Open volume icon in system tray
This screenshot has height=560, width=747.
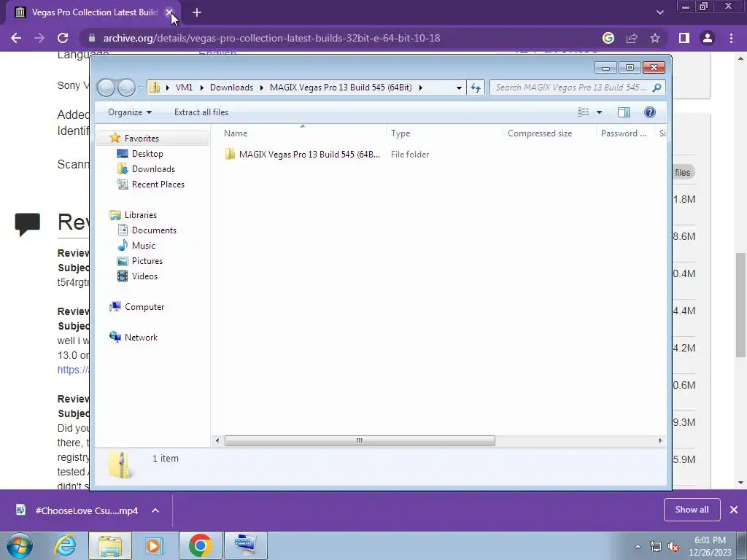pos(673,547)
